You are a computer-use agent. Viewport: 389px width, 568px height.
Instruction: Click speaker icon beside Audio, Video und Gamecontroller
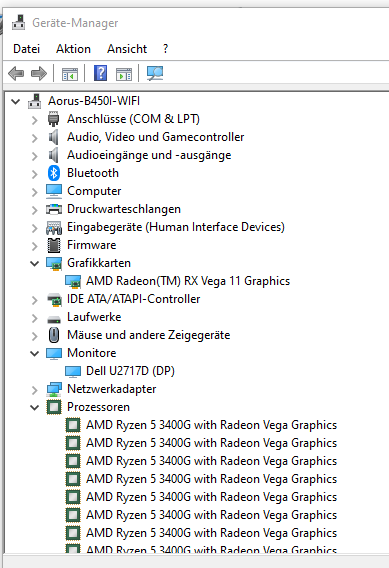coord(54,137)
